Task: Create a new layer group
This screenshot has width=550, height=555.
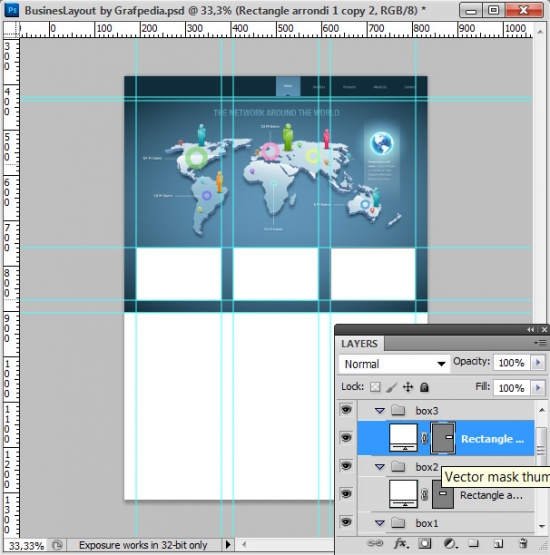Action: (x=473, y=543)
